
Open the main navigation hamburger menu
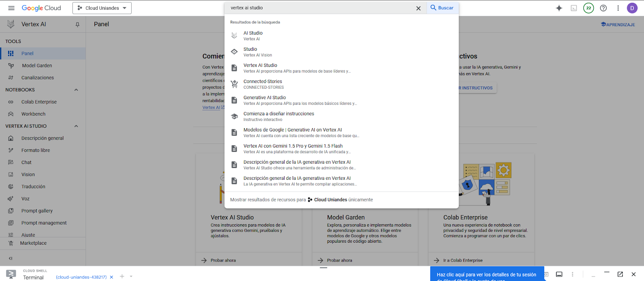tap(11, 8)
